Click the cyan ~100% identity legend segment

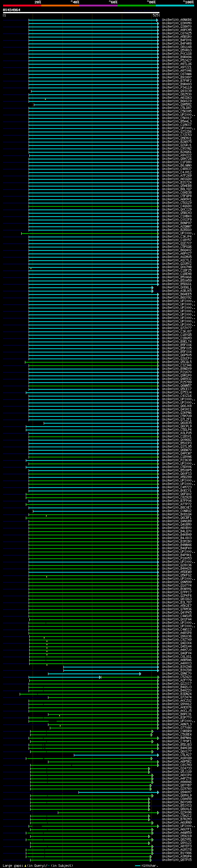175,6
